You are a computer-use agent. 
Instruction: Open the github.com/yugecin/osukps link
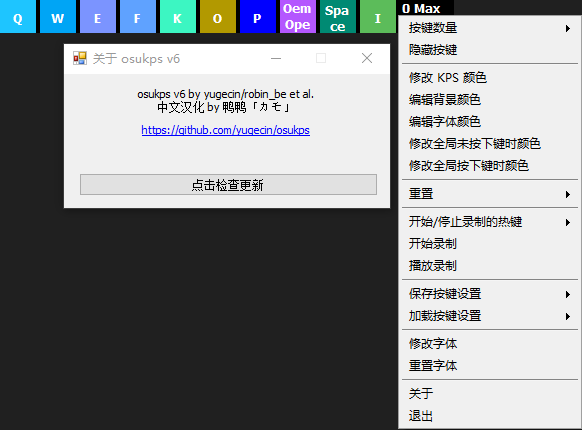pos(225,130)
